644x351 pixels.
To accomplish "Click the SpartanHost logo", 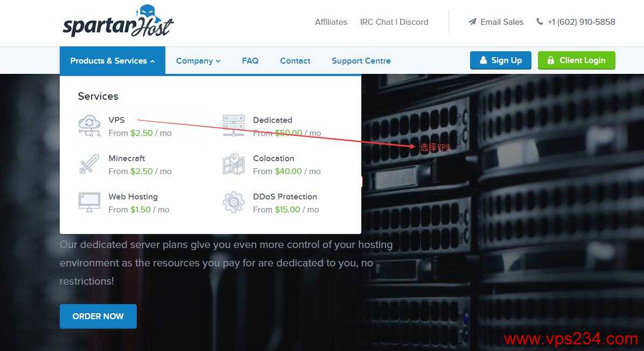I will tap(118, 22).
